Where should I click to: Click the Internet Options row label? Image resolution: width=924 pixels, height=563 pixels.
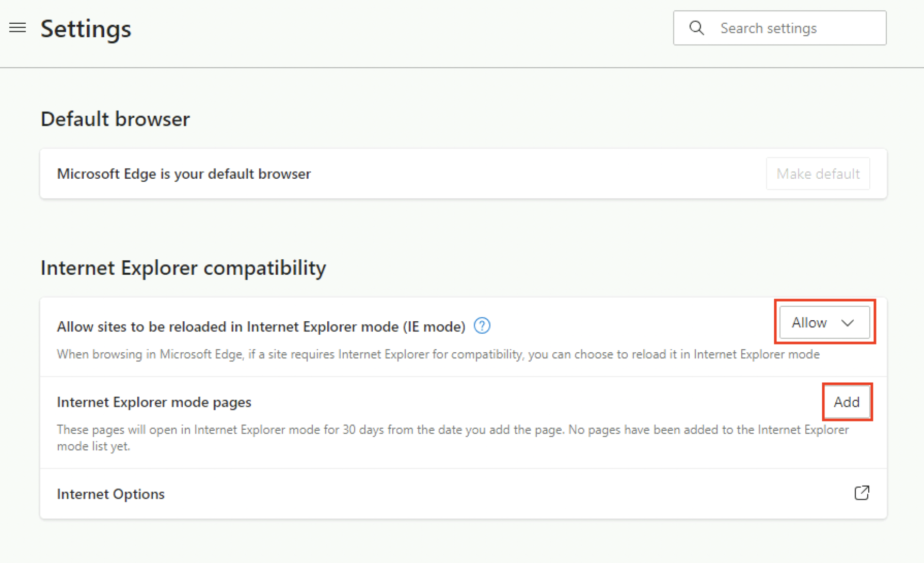tap(110, 494)
